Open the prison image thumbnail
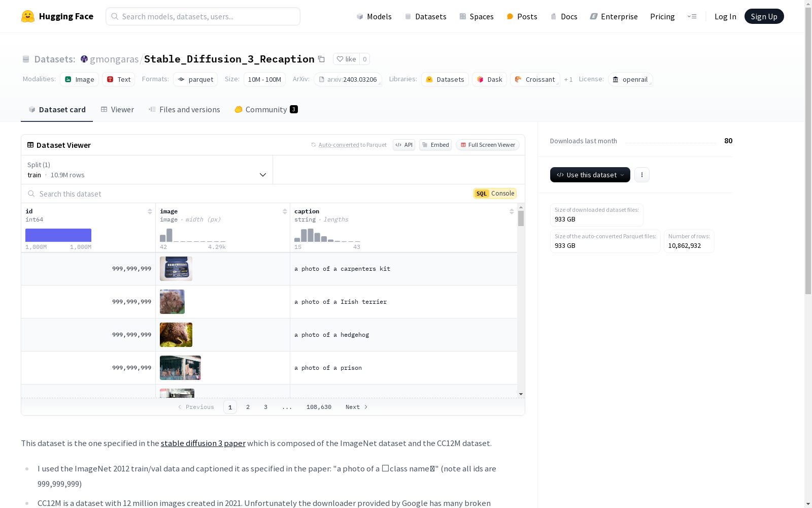The image size is (812, 508). click(x=180, y=368)
